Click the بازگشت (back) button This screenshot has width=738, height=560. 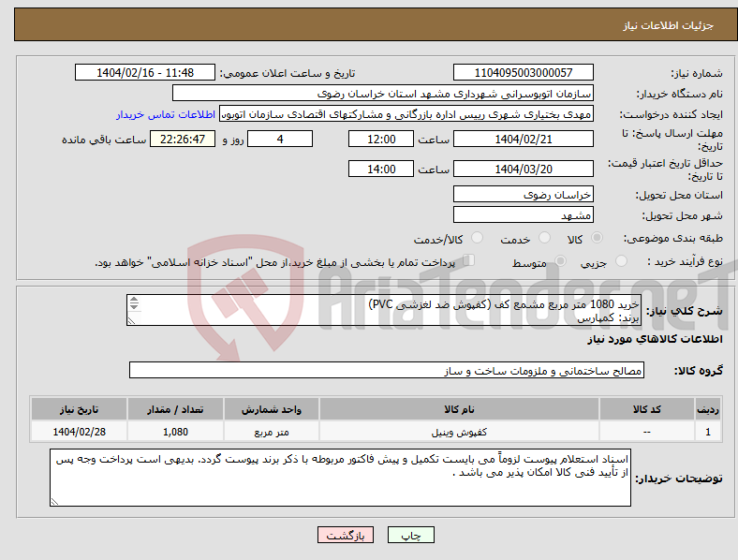pyautogui.click(x=346, y=535)
